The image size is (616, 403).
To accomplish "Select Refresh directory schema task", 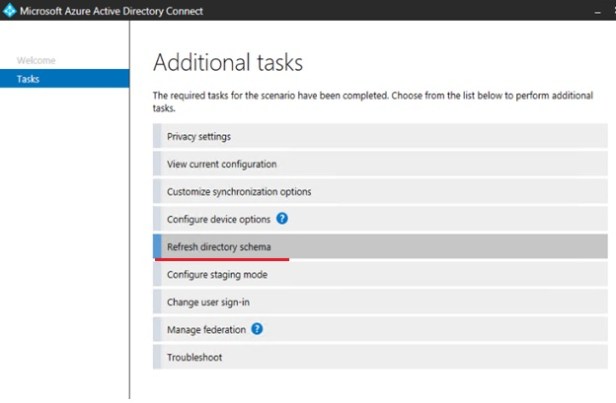I will pos(219,246).
